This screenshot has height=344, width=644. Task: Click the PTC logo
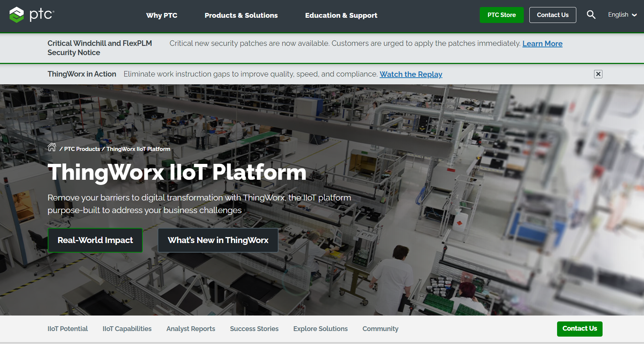(x=32, y=15)
